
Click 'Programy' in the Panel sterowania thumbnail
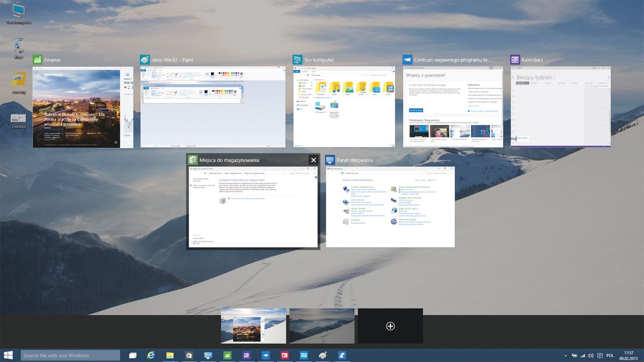356,220
